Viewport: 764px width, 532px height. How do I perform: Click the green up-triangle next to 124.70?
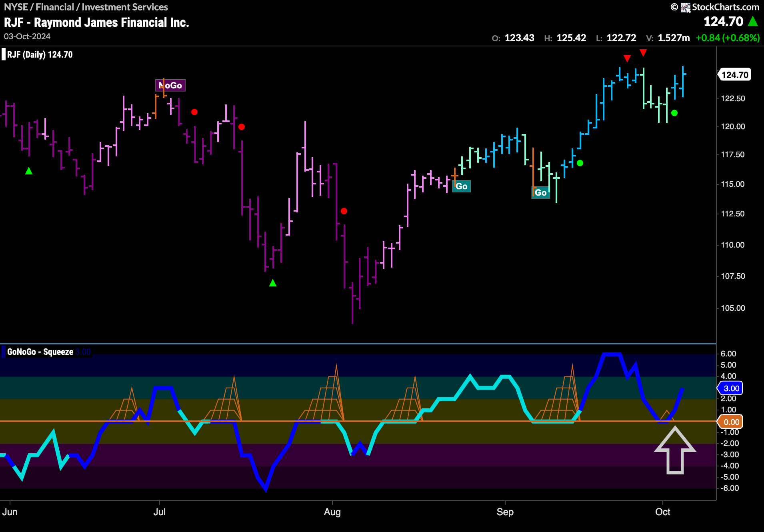click(753, 21)
